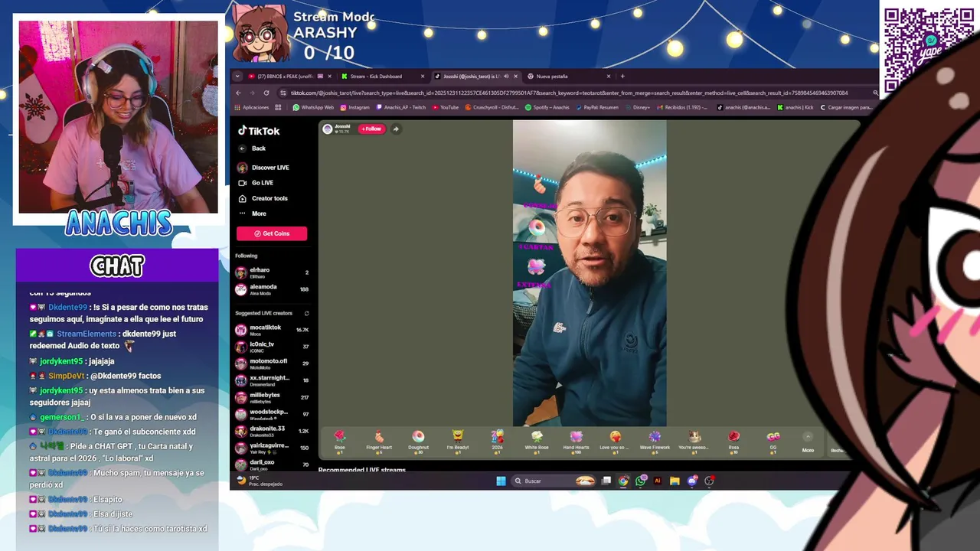The width and height of the screenshot is (980, 551).
Task: Switch to the BBNOS x PEAK YouTube tab
Action: coord(289,77)
